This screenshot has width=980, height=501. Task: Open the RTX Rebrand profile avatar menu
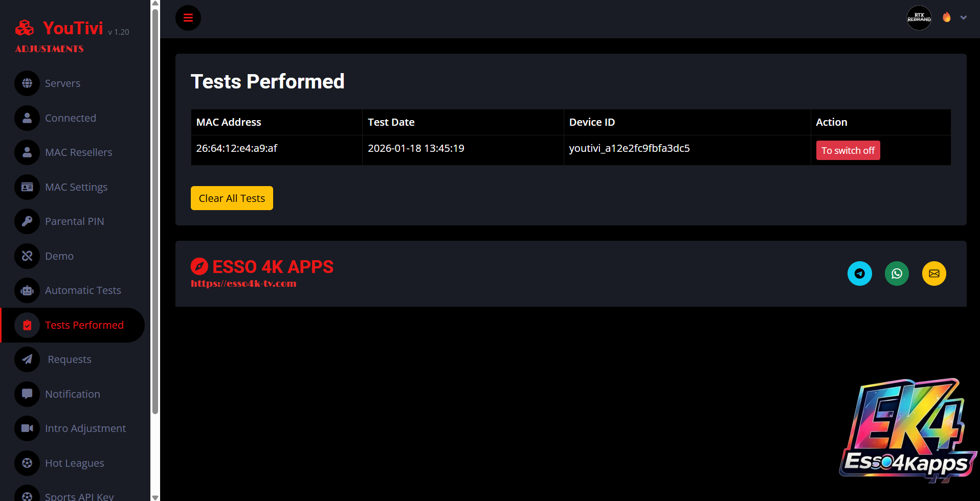tap(919, 18)
